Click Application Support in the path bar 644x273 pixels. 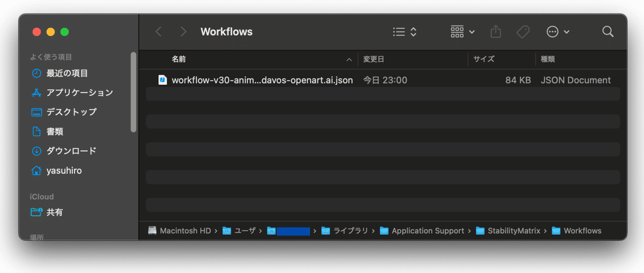point(422,231)
